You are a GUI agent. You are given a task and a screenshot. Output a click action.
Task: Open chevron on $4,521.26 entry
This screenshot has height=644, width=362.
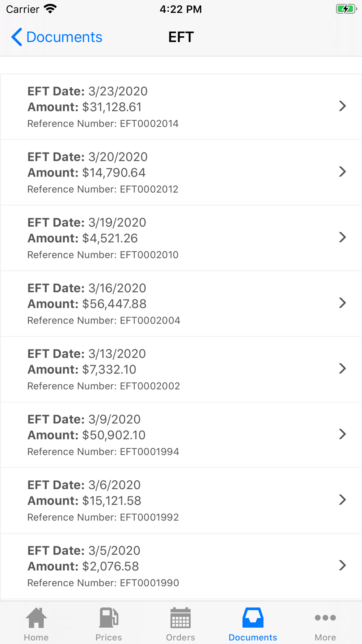tap(342, 237)
